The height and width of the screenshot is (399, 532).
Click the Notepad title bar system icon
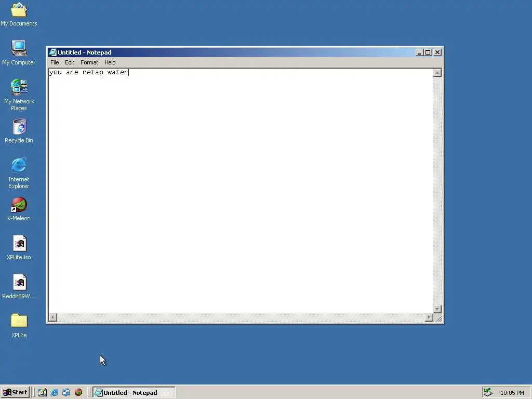(x=52, y=52)
